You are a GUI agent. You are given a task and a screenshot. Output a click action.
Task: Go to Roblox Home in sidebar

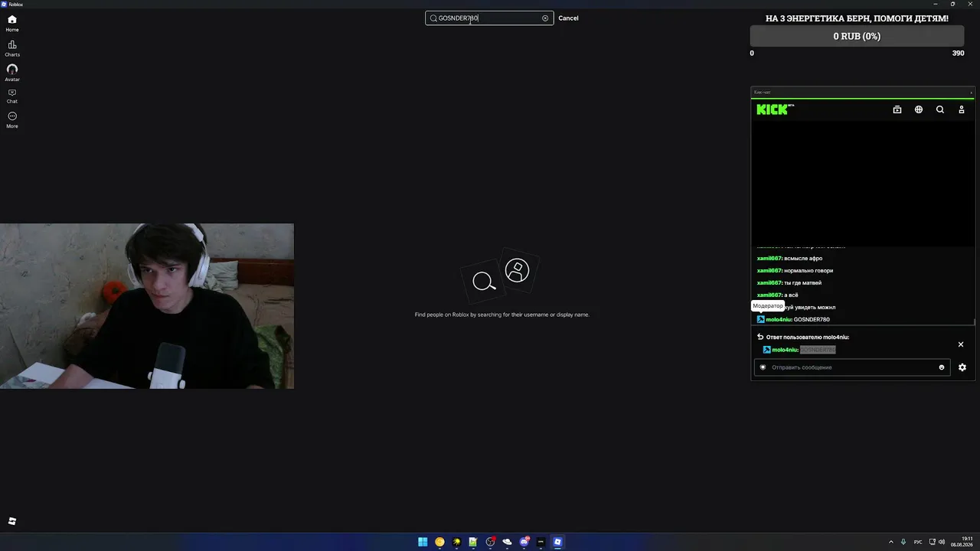[x=12, y=23]
